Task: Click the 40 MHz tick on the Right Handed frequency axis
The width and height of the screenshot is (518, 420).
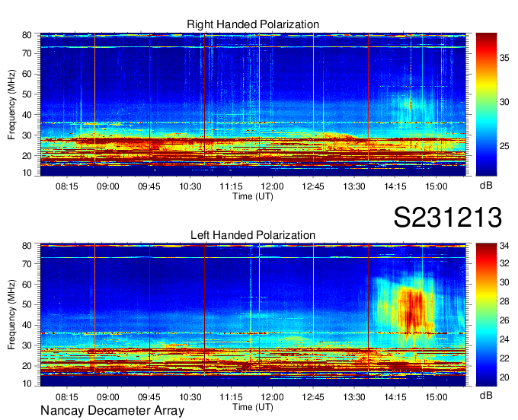Action: click(27, 115)
